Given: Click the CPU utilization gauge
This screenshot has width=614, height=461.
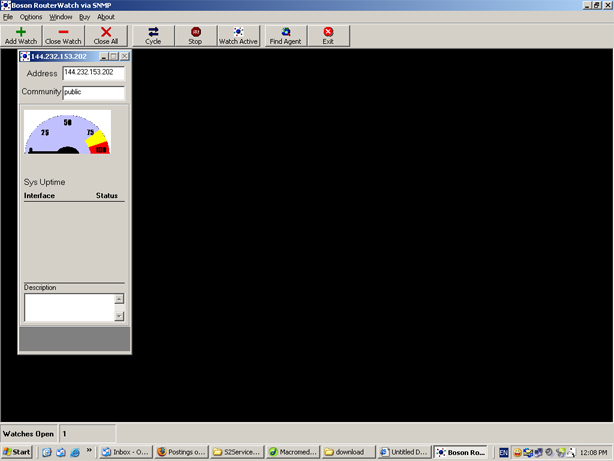Looking at the screenshot, I should (67, 132).
